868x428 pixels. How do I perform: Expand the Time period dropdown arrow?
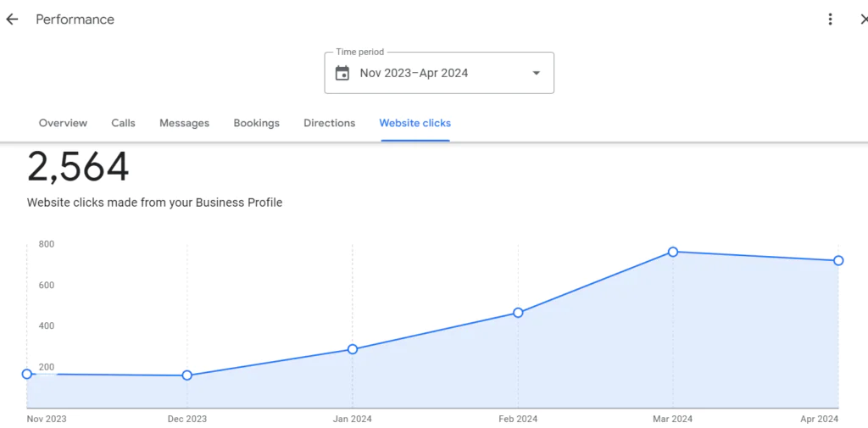point(536,73)
